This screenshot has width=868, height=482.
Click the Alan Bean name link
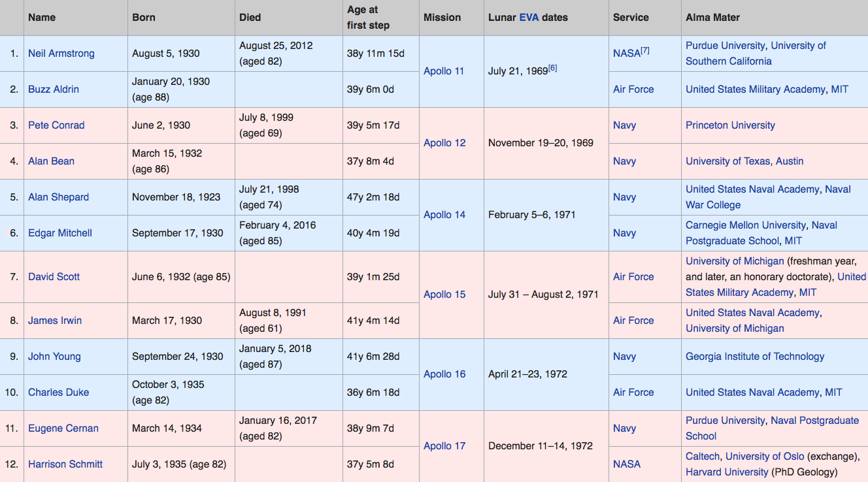(51, 161)
